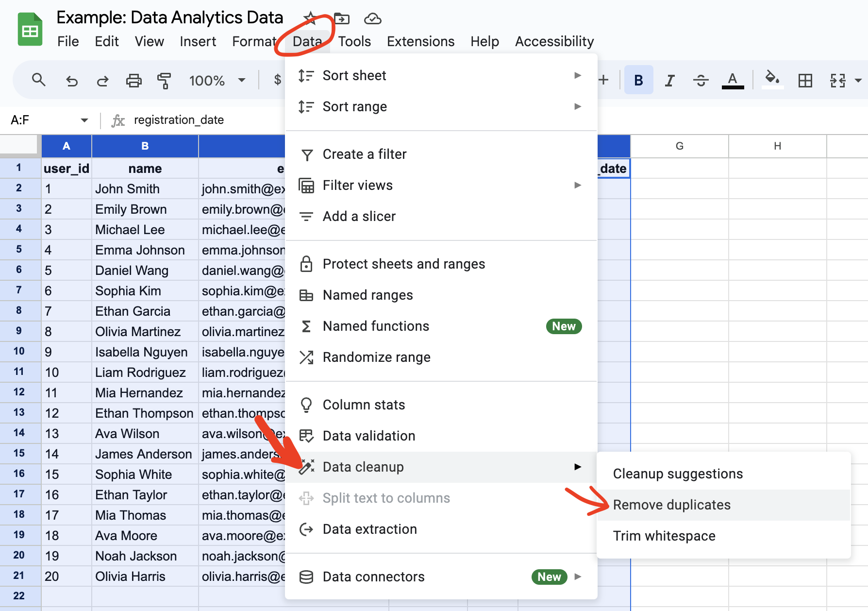Screen dimensions: 868x611
Task: Click the Borders icon
Action: tap(805, 80)
